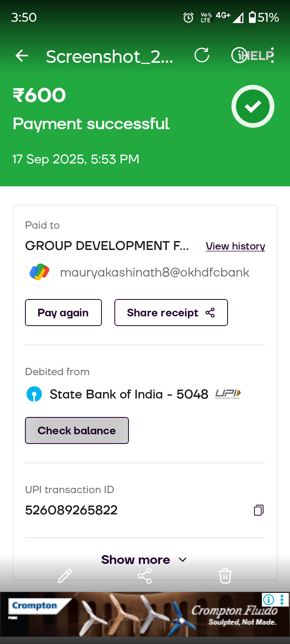Viewport: 290px width, 644px height.
Task: Tap the share icon in the bottom toolbar
Action: [145, 576]
